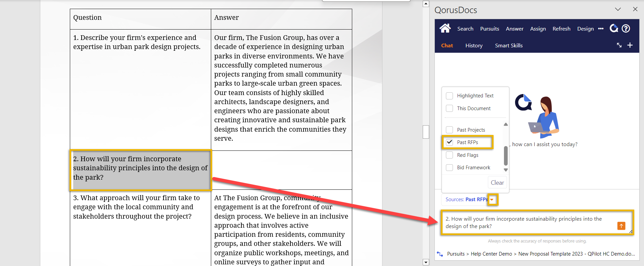Enable the Highlighted Text checkbox
Image resolution: width=644 pixels, height=266 pixels.
coord(449,96)
